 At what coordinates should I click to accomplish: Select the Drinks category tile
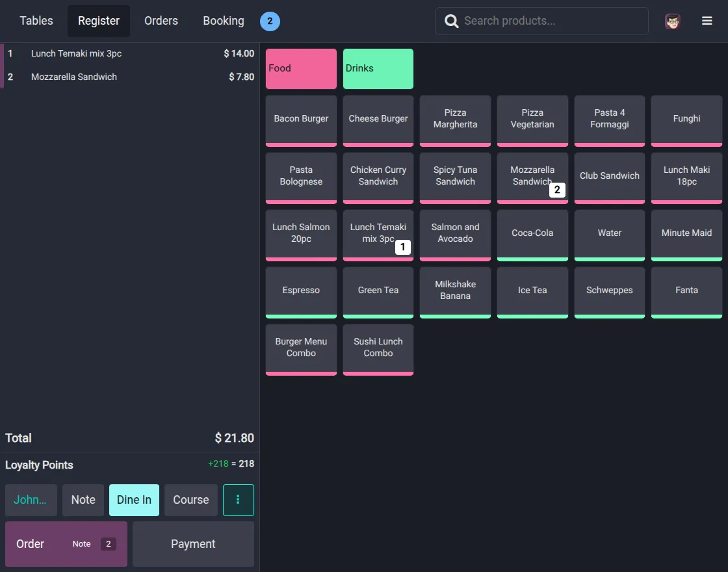click(x=378, y=68)
